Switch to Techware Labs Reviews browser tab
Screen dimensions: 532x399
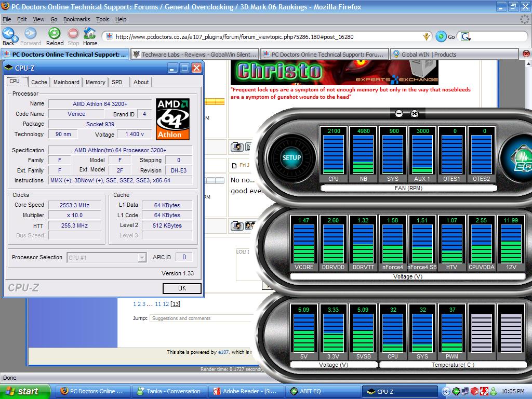195,54
